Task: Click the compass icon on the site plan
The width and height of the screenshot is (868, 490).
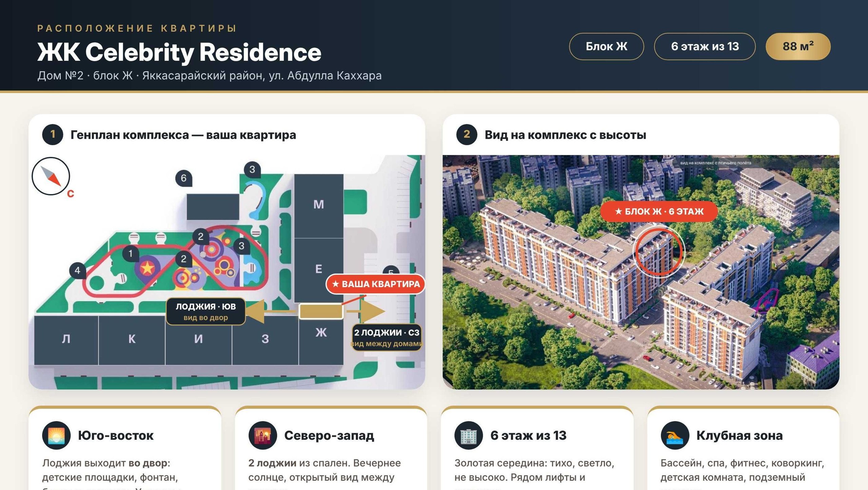Action: point(51,176)
